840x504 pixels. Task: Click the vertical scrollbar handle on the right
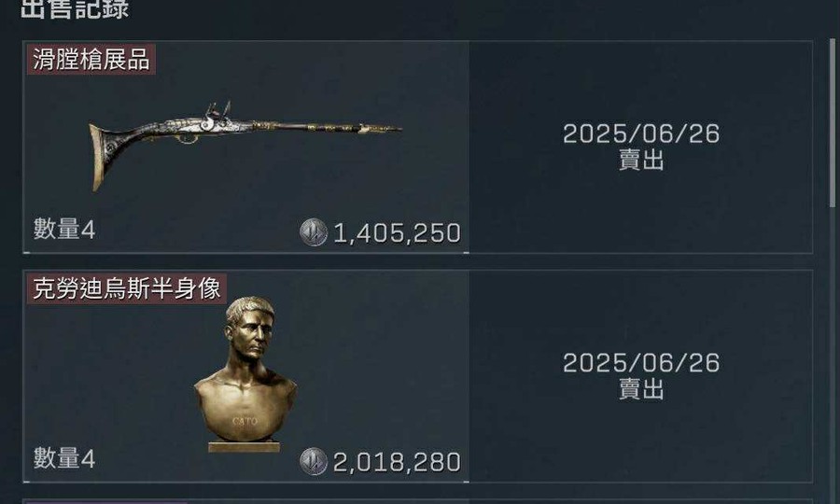point(833,123)
